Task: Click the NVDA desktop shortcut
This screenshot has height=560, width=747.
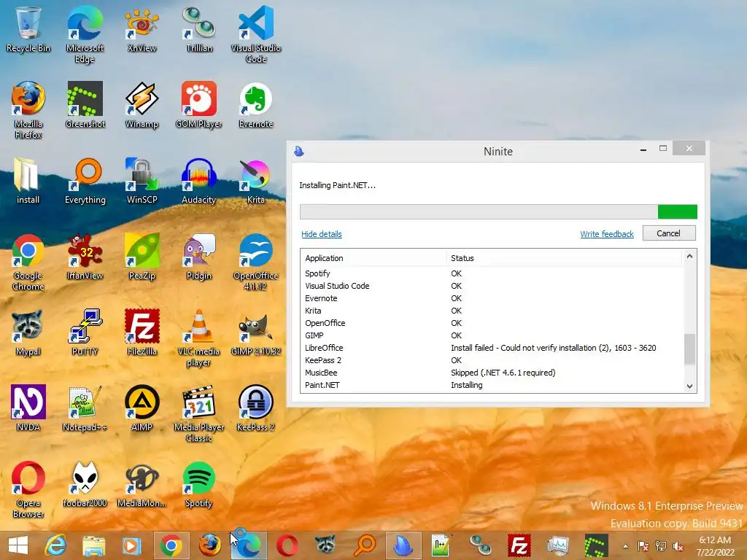Action: coord(28,408)
